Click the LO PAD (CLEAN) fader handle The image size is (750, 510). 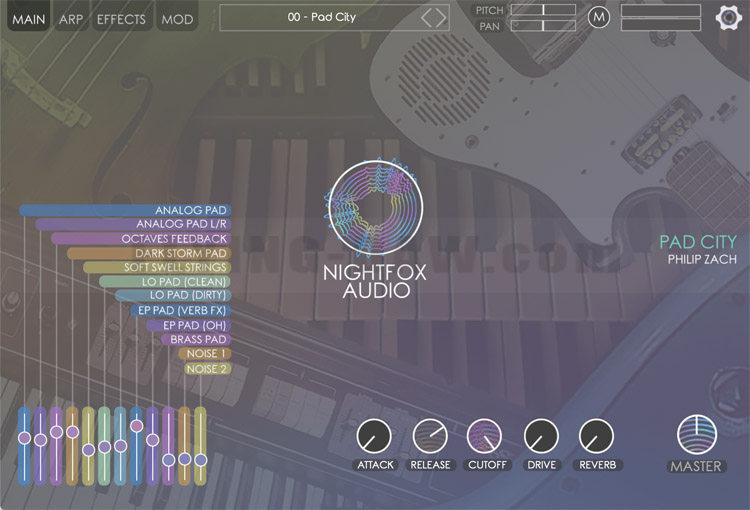coord(105,447)
